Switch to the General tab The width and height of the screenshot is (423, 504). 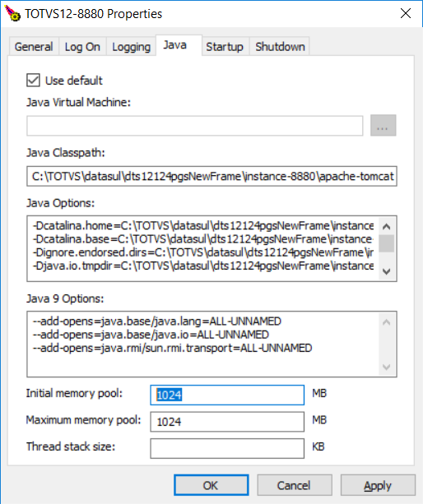click(x=34, y=47)
